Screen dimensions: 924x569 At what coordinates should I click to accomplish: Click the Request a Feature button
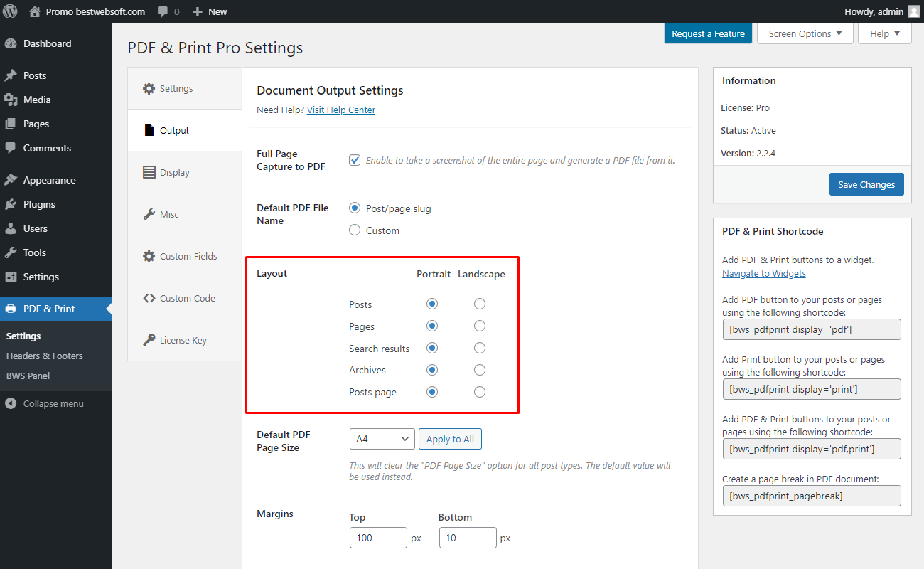pos(708,33)
